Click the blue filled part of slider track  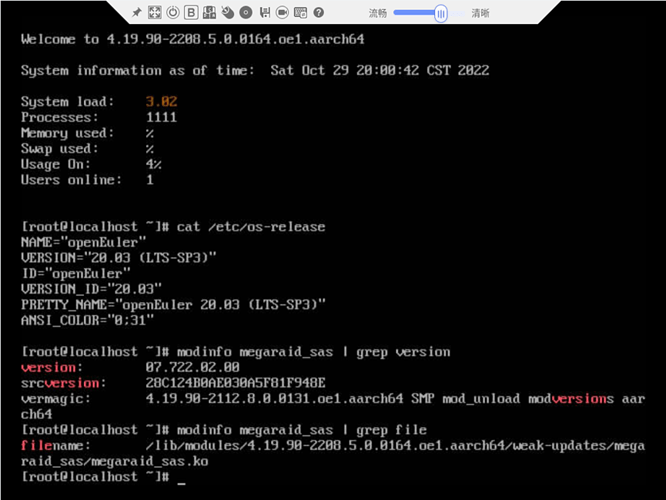(413, 13)
